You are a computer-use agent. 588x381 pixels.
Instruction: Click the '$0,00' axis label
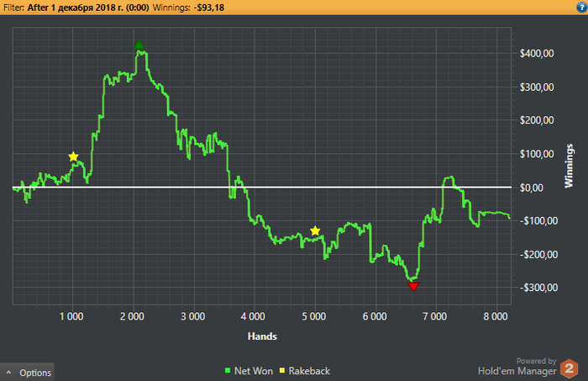[x=532, y=188]
